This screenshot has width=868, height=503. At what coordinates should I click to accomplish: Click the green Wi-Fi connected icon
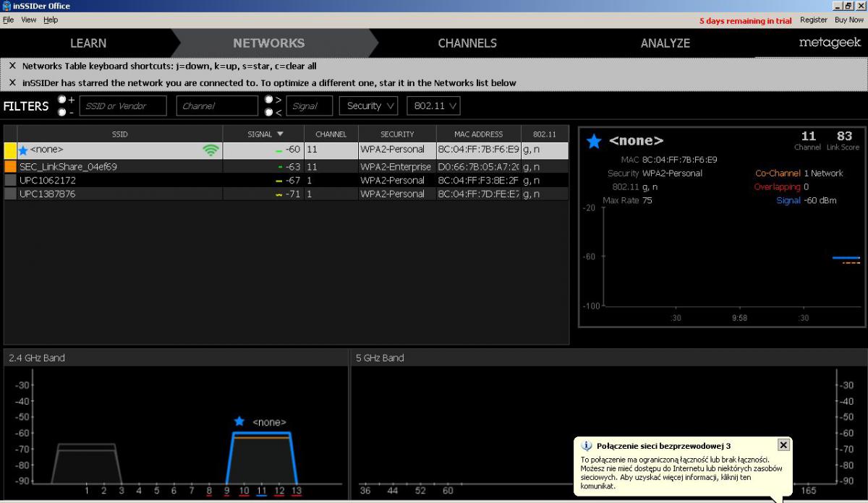click(210, 150)
